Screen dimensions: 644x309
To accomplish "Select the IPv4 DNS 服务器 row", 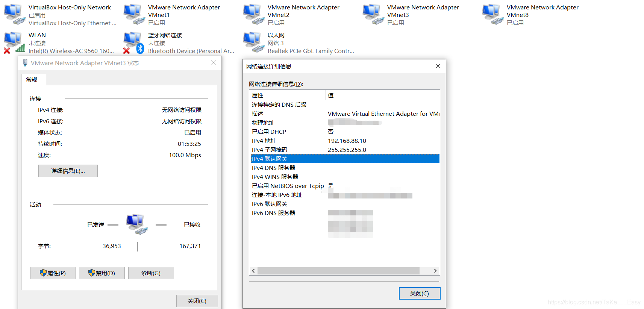I will coord(345,168).
